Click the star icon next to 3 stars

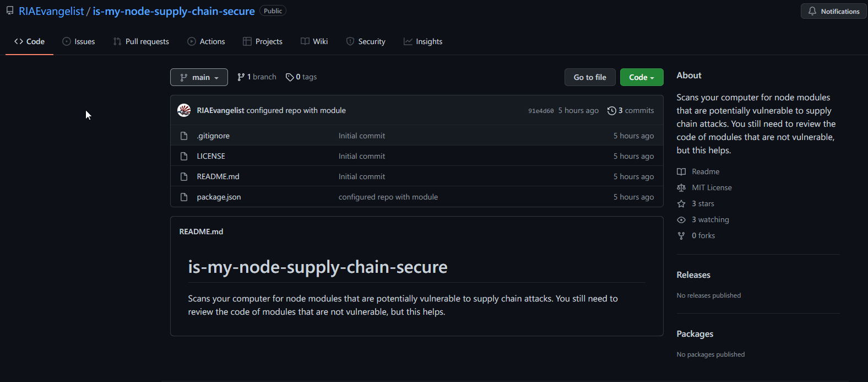(x=681, y=203)
